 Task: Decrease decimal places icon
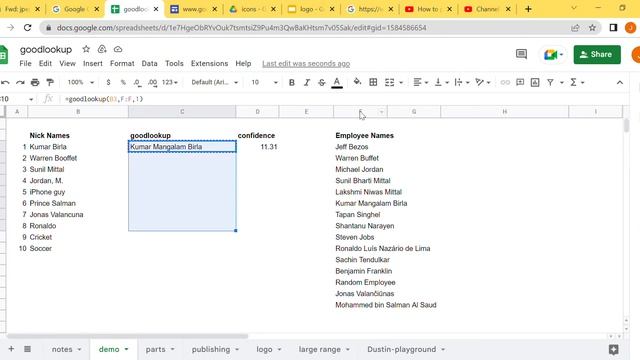pyautogui.click(x=138, y=82)
